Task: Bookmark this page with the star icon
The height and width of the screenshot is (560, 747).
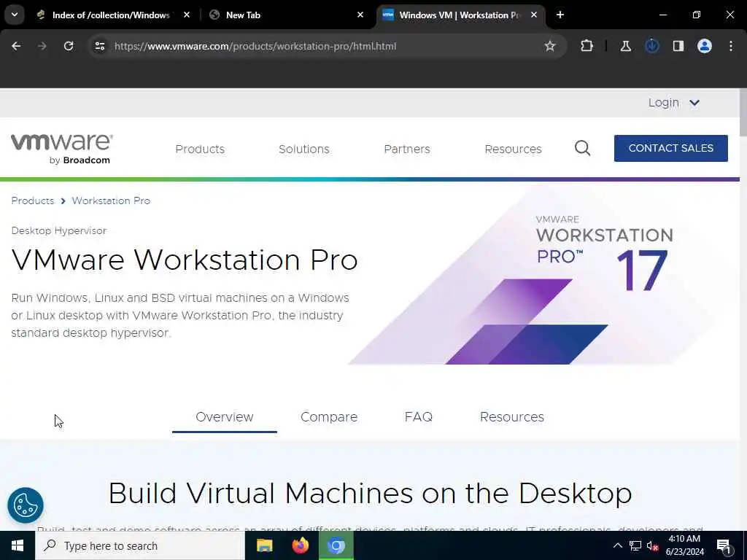Action: [x=550, y=46]
